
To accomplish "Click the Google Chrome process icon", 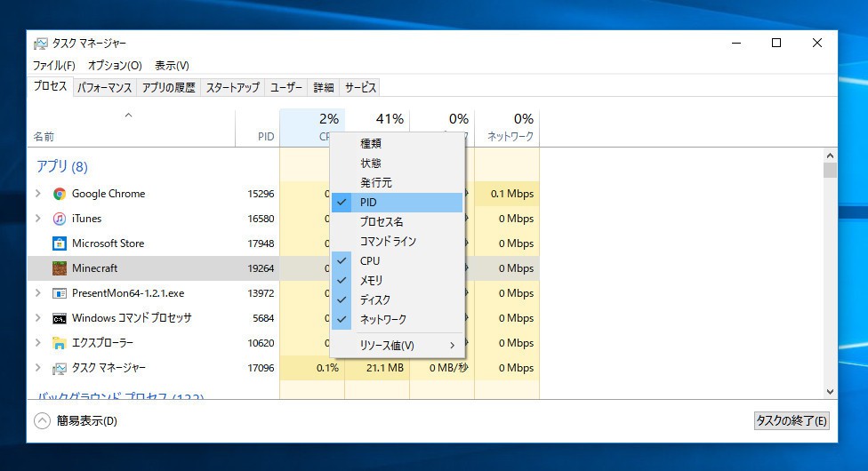I will pos(60,194).
